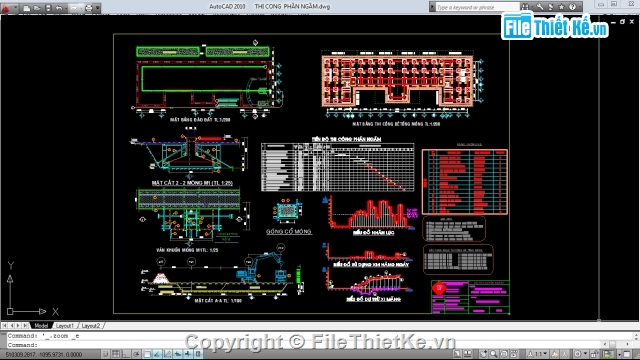Image resolution: width=640 pixels, height=360 pixels.
Task: Expand the quick access toolbar customize dropdown
Action: pos(98,8)
